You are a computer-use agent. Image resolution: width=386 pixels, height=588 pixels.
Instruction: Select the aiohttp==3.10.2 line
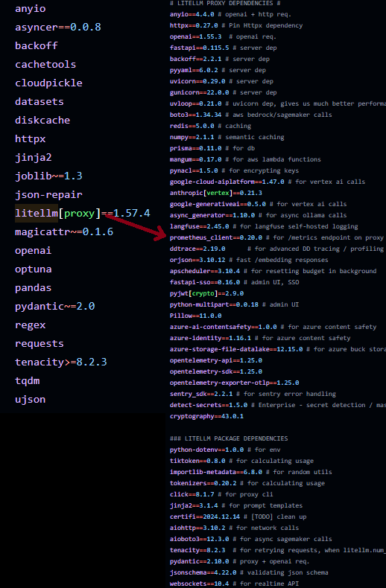[x=234, y=528]
